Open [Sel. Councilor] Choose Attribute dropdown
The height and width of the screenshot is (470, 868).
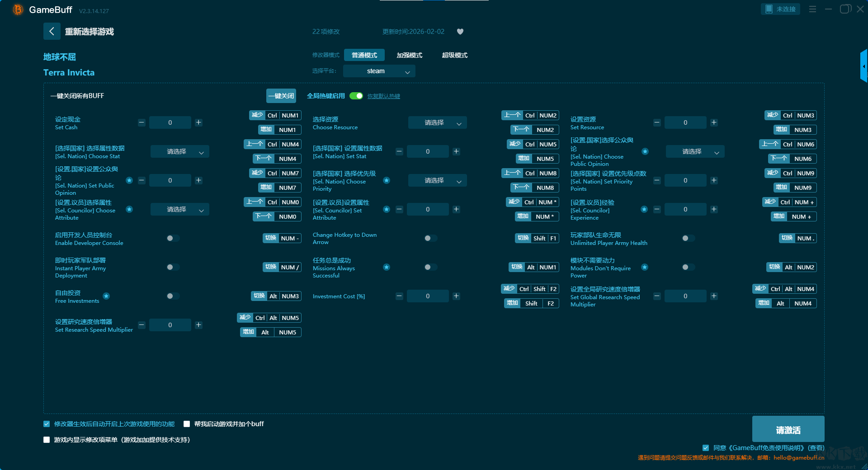[x=180, y=209]
